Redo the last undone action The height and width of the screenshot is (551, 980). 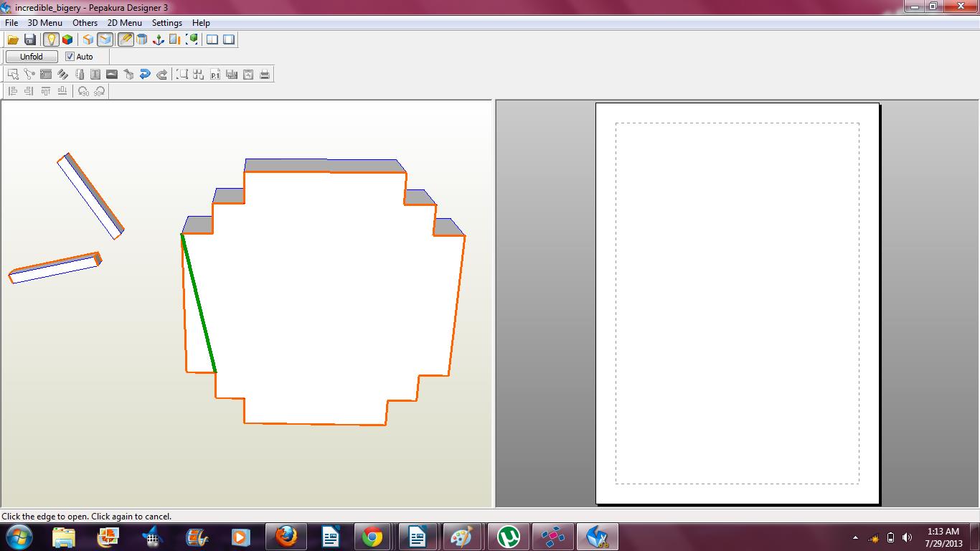(x=161, y=74)
